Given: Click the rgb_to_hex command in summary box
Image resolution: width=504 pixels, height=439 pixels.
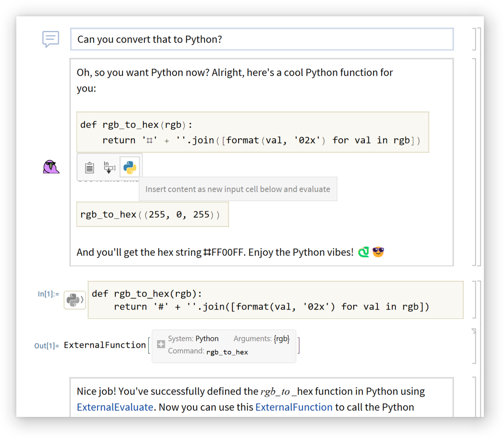Looking at the screenshot, I should (x=227, y=352).
